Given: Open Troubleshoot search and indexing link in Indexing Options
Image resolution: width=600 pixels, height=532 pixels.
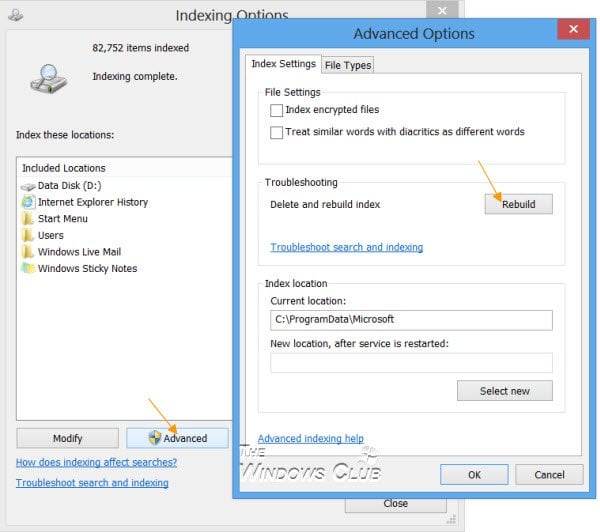Looking at the screenshot, I should tap(92, 483).
